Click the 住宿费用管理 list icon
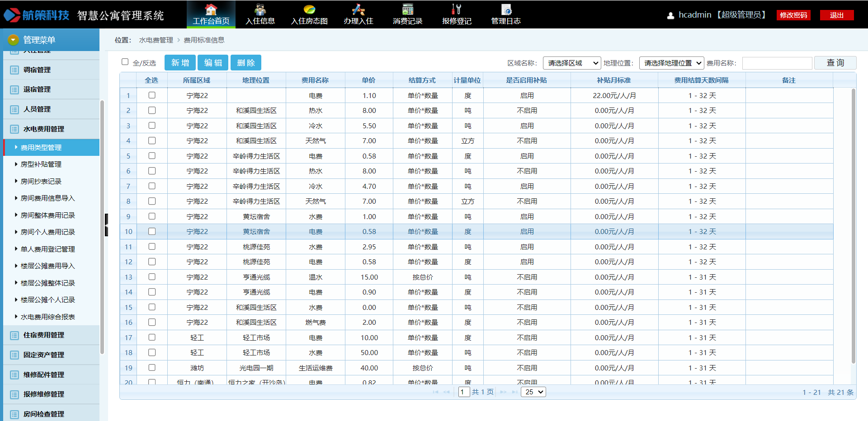This screenshot has height=421, width=868. coord(14,335)
